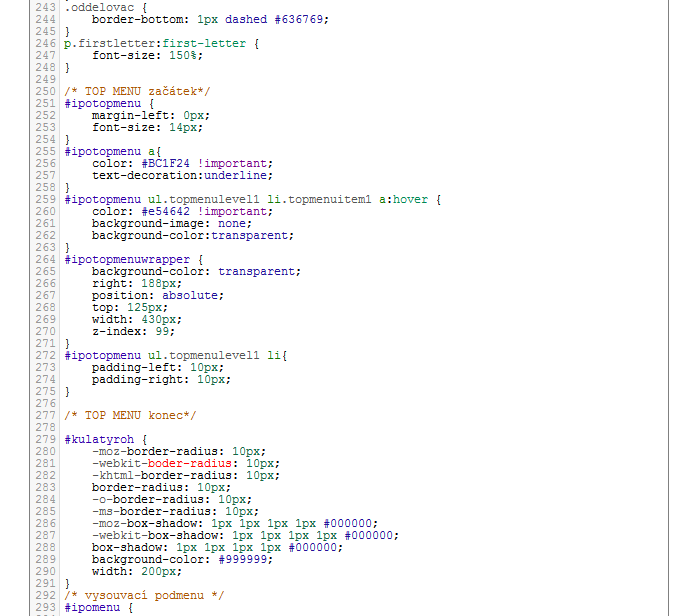This screenshot has width=687, height=616.
Task: Click line number 293 in the gutter
Action: click(x=45, y=607)
